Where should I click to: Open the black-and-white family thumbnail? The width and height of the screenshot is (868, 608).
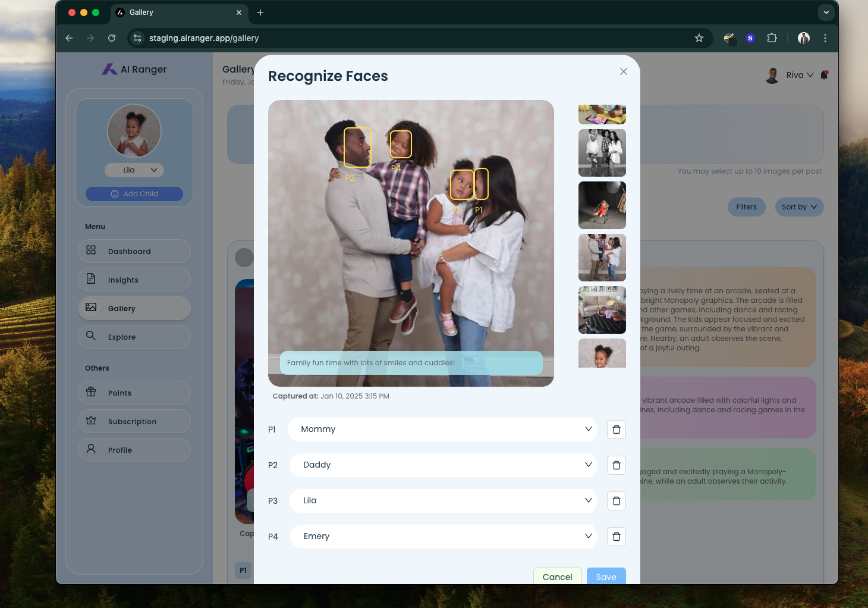[602, 153]
